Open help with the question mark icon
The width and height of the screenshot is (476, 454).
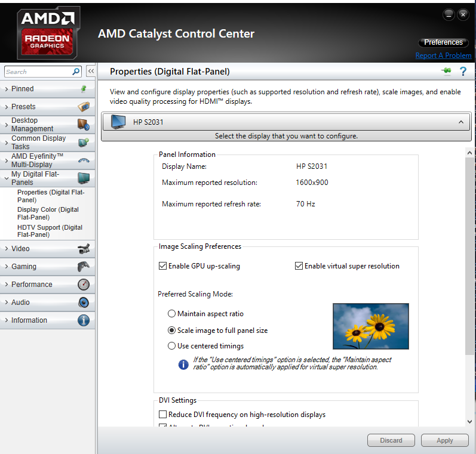tap(463, 71)
